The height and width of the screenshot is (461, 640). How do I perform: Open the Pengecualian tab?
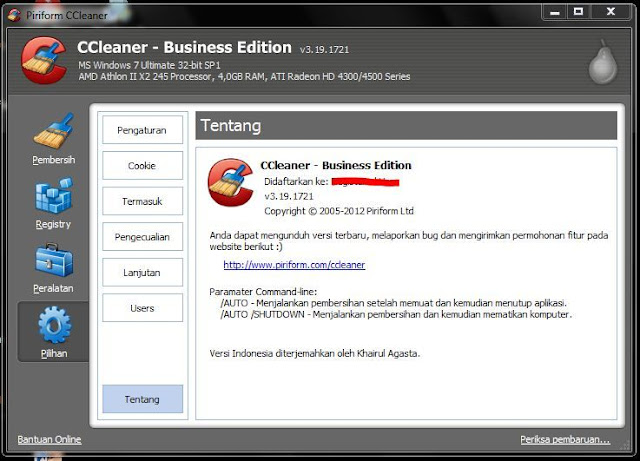click(x=142, y=236)
